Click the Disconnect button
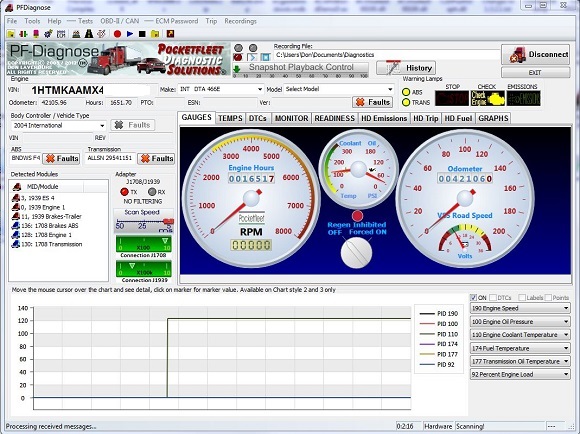The image size is (580, 434). (535, 54)
